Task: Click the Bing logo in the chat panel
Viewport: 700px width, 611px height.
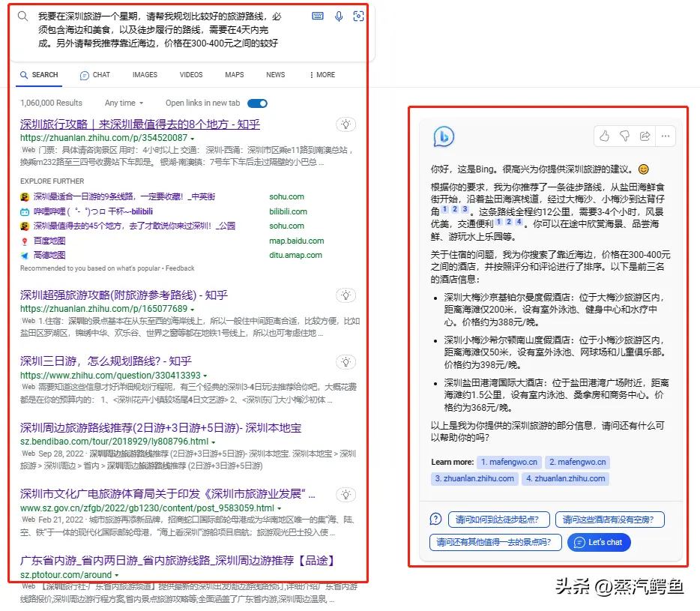Action: (444, 136)
